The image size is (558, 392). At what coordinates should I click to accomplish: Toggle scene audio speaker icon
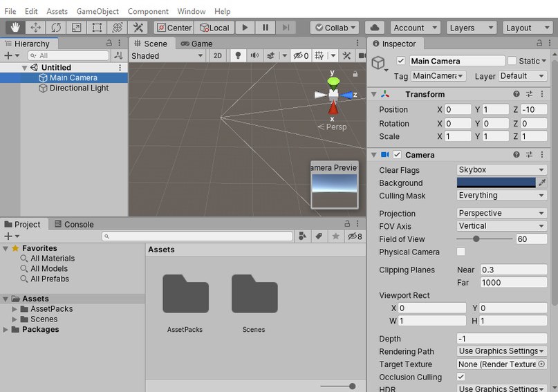[254, 55]
